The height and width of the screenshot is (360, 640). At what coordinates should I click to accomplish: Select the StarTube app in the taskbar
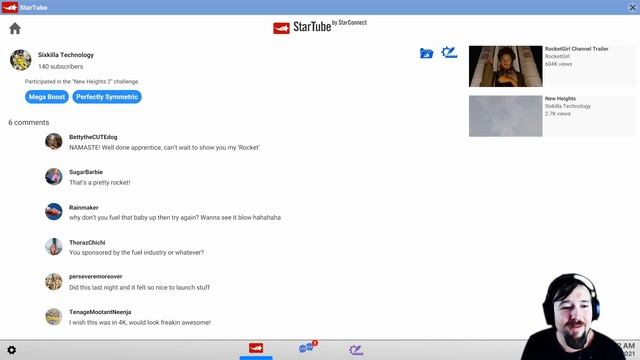click(x=256, y=348)
